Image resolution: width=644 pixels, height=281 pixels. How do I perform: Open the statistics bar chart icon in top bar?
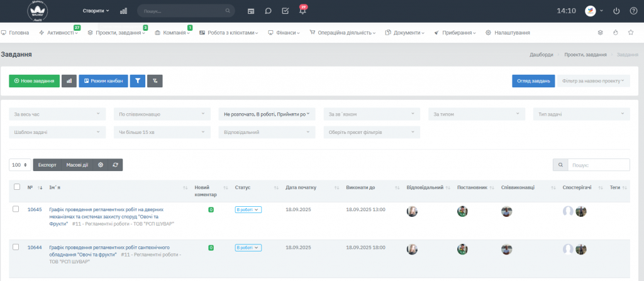pyautogui.click(x=123, y=11)
